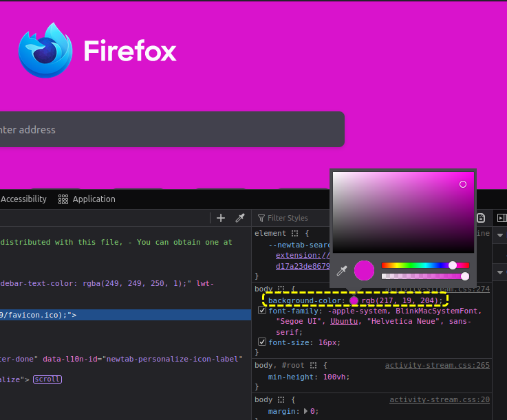Click the newtab-personalize-icon-label attribute
The width and height of the screenshot is (507, 420).
pos(173,359)
